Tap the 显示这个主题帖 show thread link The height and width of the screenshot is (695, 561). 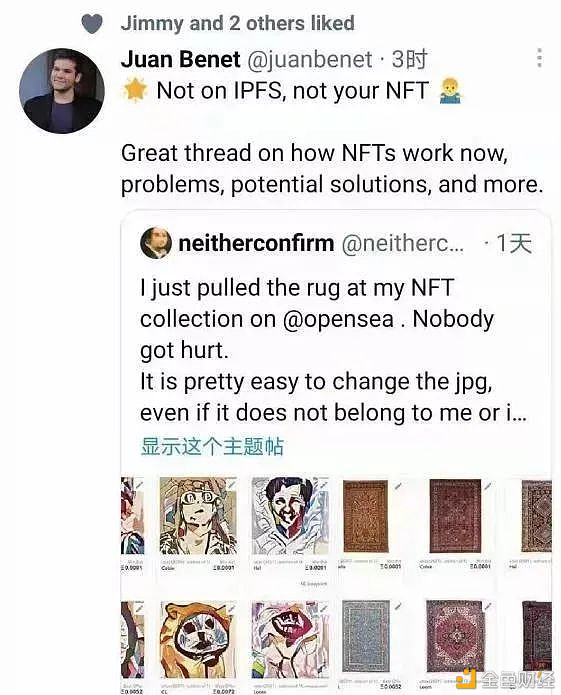click(212, 446)
